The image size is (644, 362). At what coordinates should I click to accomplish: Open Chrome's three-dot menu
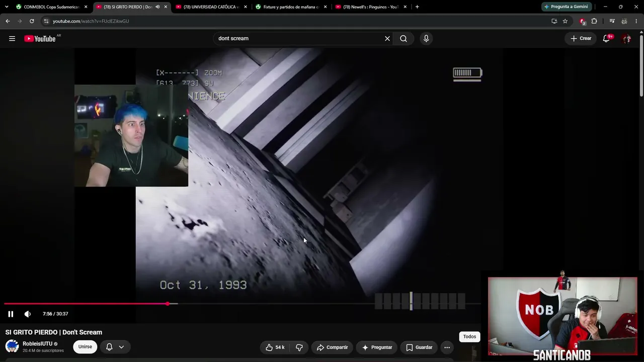(x=636, y=21)
